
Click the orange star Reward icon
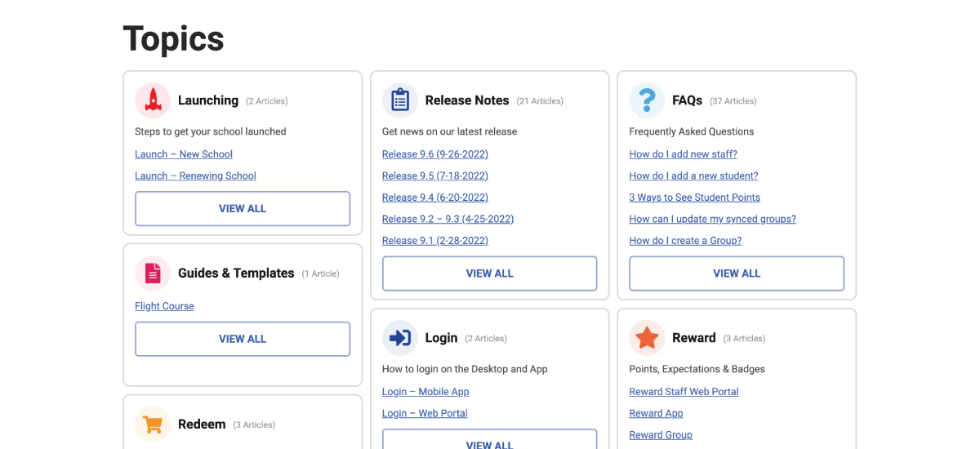tap(647, 338)
